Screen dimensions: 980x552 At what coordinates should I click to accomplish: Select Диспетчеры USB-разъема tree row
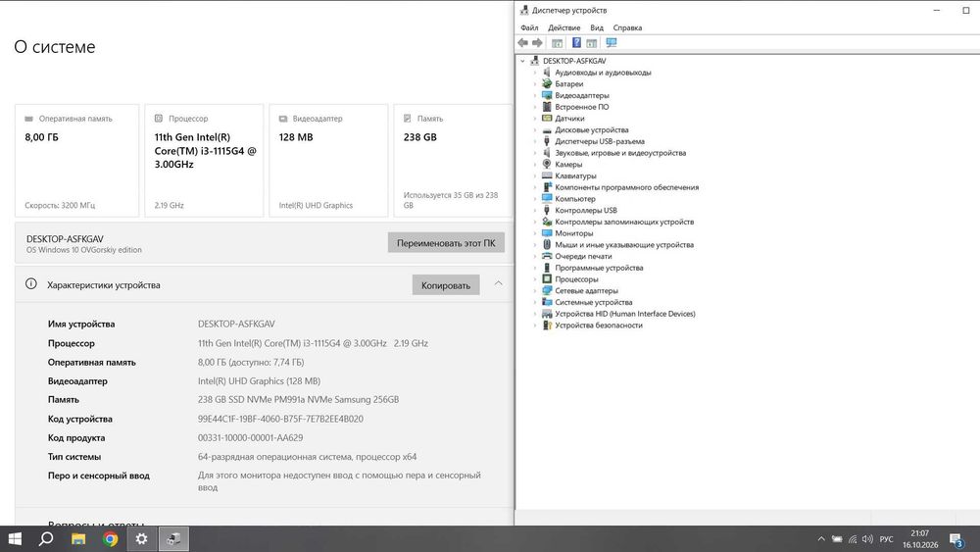(600, 141)
